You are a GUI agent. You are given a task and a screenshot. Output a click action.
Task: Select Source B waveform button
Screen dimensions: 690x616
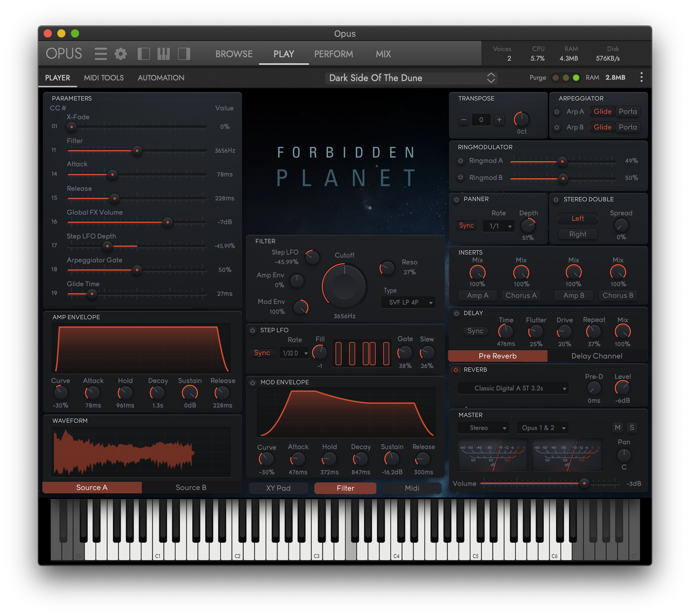tap(191, 488)
